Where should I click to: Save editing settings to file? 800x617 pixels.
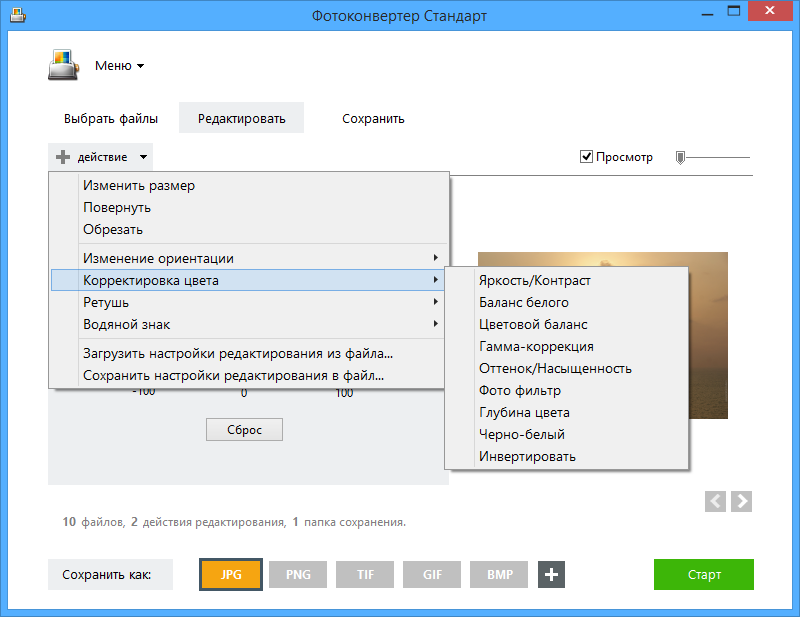[248, 375]
